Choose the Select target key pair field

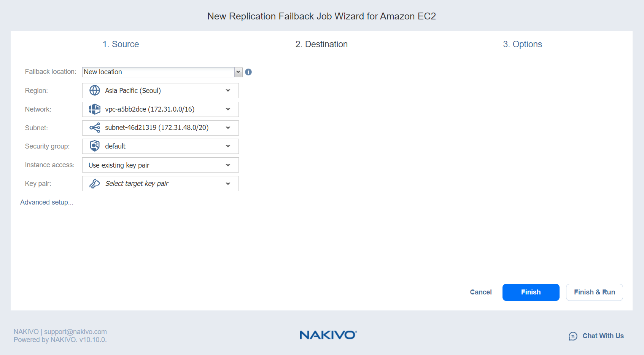click(x=160, y=184)
